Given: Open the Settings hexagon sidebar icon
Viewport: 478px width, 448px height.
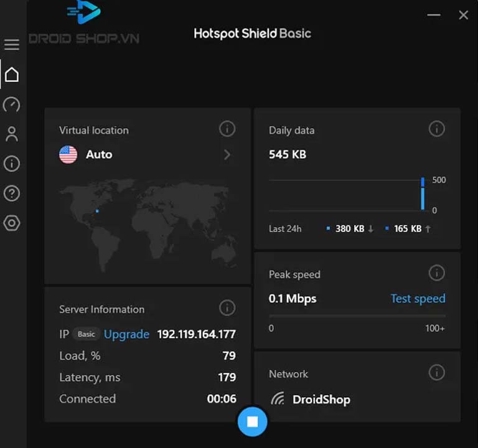Looking at the screenshot, I should [x=12, y=223].
